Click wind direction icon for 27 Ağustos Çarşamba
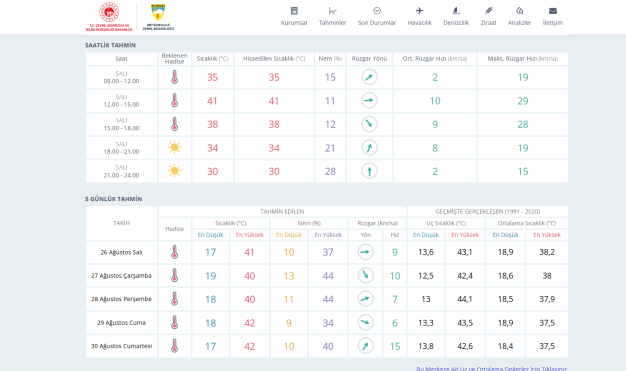Viewport: 626px width, 371px height. 365,276
